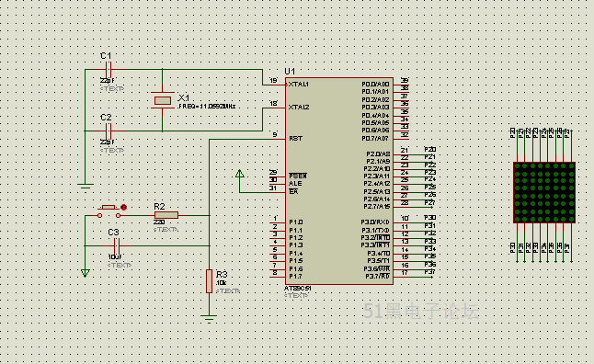Select resistor R2 body
Image resolution: width=594 pixels, height=364 pixels.
[166, 215]
